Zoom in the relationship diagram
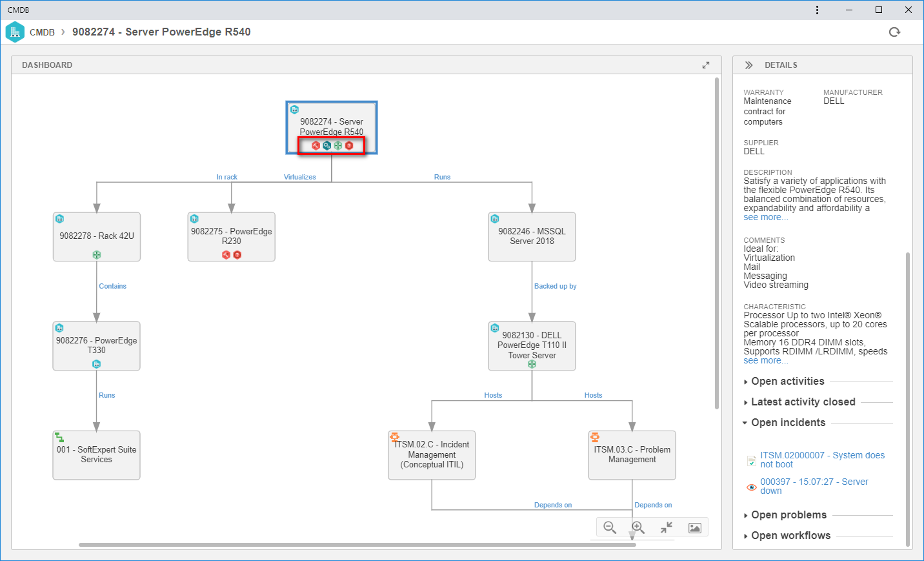 click(x=638, y=527)
